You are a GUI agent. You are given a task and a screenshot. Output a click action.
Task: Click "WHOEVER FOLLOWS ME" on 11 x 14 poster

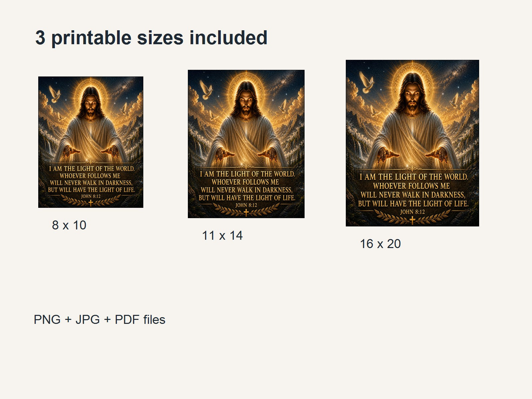[245, 182]
